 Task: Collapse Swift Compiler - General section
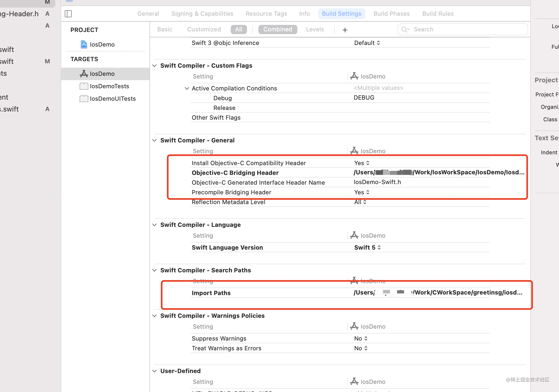pos(154,140)
